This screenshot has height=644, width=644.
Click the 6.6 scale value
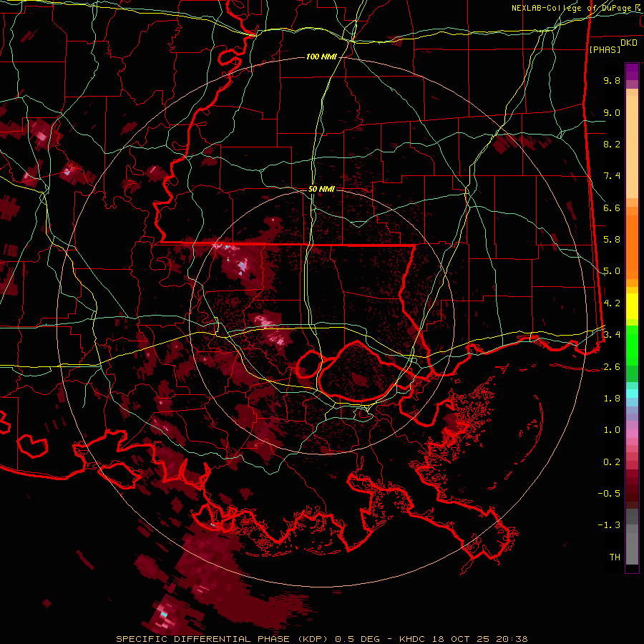[x=612, y=208]
